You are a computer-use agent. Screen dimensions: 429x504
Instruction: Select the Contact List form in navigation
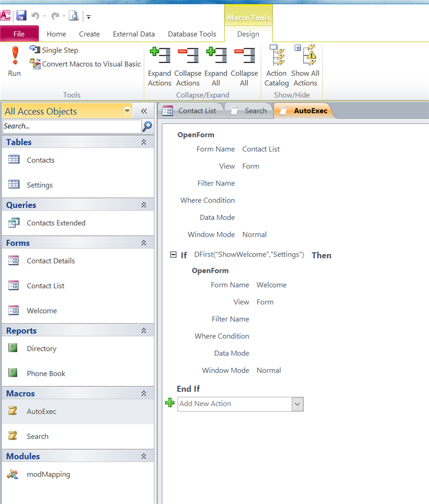[78, 286]
